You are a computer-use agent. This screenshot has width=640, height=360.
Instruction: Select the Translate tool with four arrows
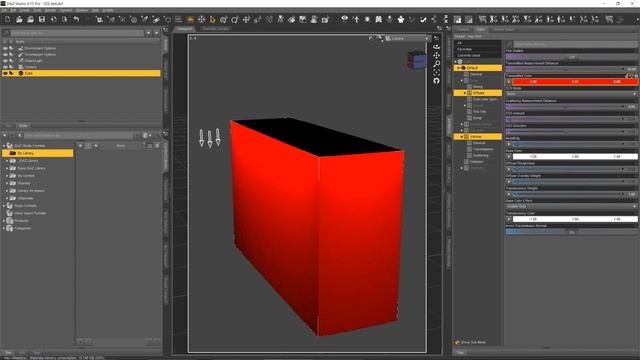[x=246, y=19]
